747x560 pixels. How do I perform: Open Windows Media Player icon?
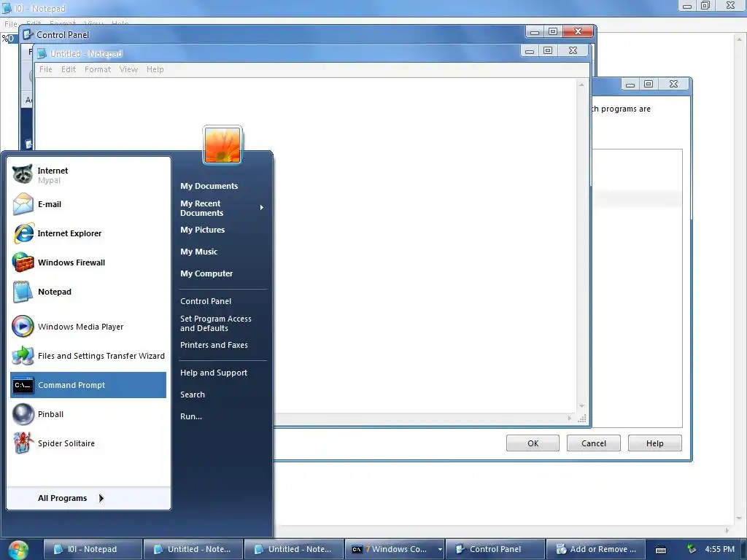[x=23, y=327]
